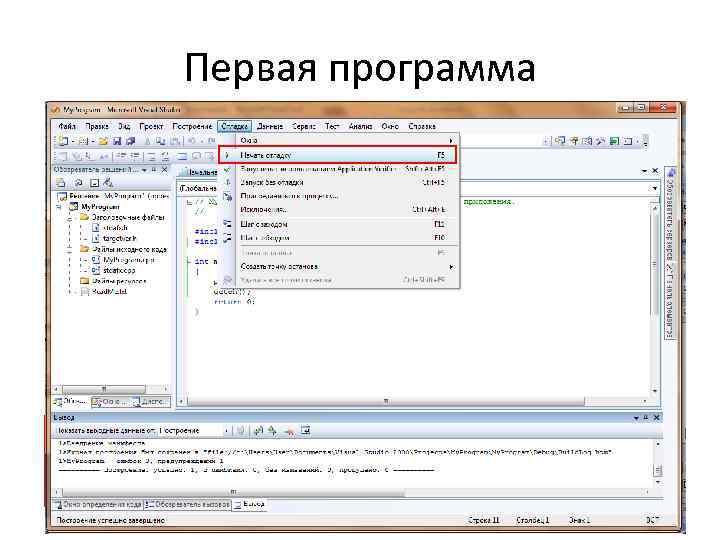Viewport: 720px width, 540px height.
Task: Click the Properties icon in Solution Explorer
Action: click(x=61, y=183)
